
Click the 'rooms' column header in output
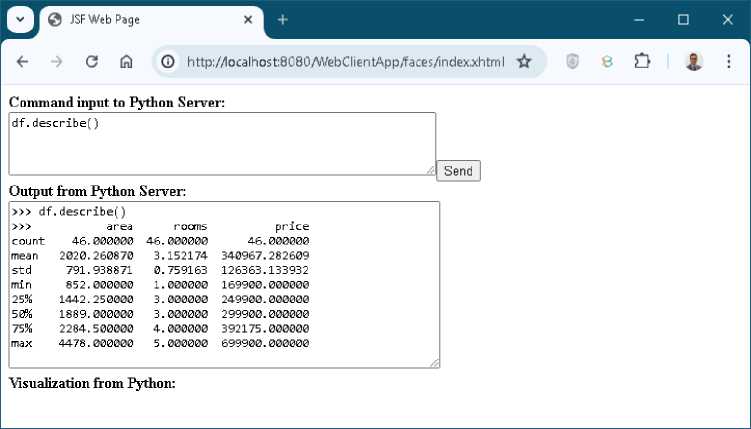pos(191,226)
